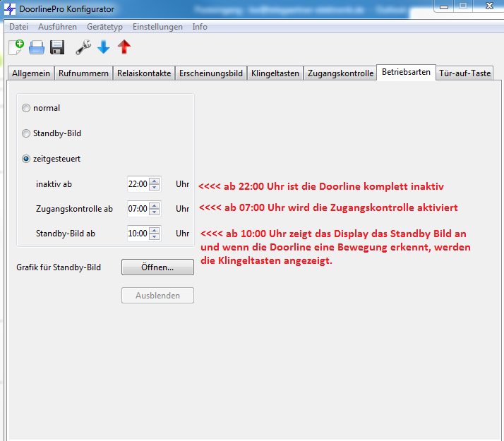Click the inaktiv ab label
This screenshot has width=504, height=441.
tap(54, 184)
